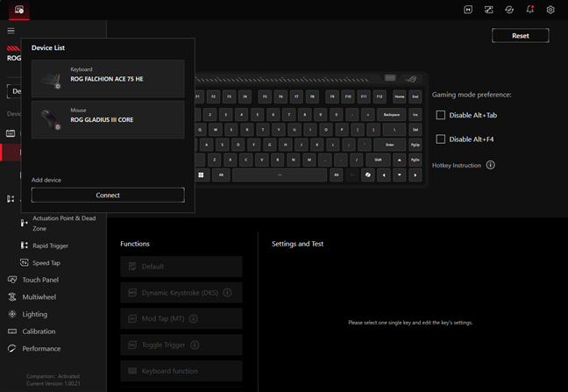Show Hotkey Instruction info icon

pyautogui.click(x=491, y=165)
